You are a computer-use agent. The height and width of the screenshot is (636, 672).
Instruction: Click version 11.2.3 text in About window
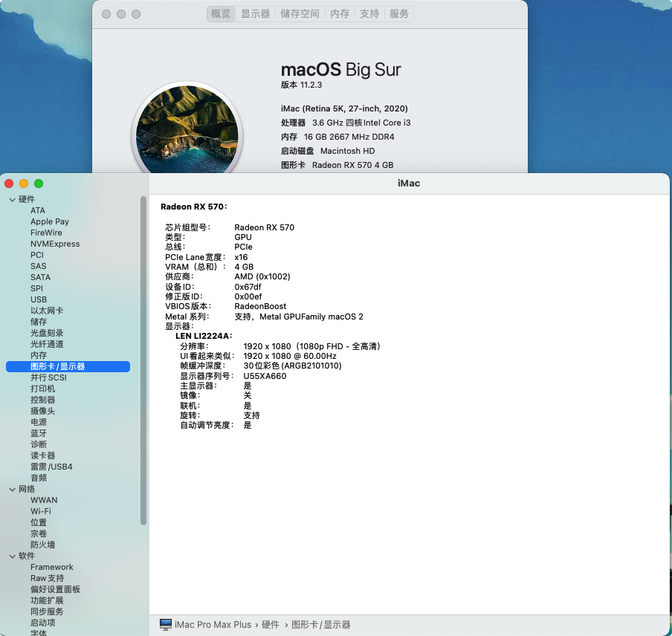point(301,85)
